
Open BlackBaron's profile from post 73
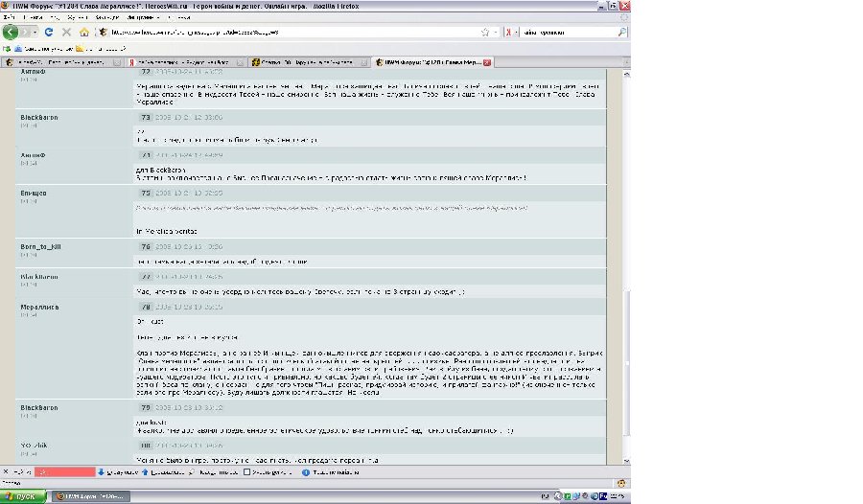pyautogui.click(x=41, y=116)
